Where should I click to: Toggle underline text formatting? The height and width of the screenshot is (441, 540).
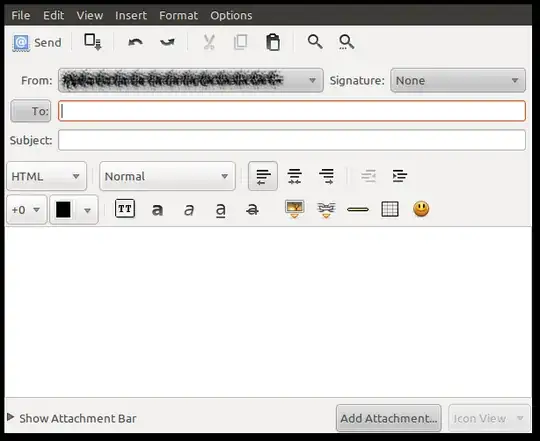point(220,210)
